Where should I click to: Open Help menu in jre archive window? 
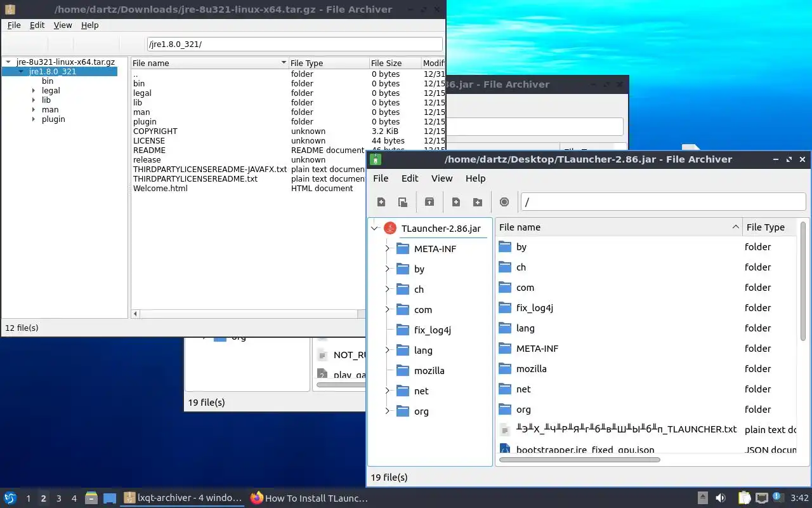coord(90,25)
